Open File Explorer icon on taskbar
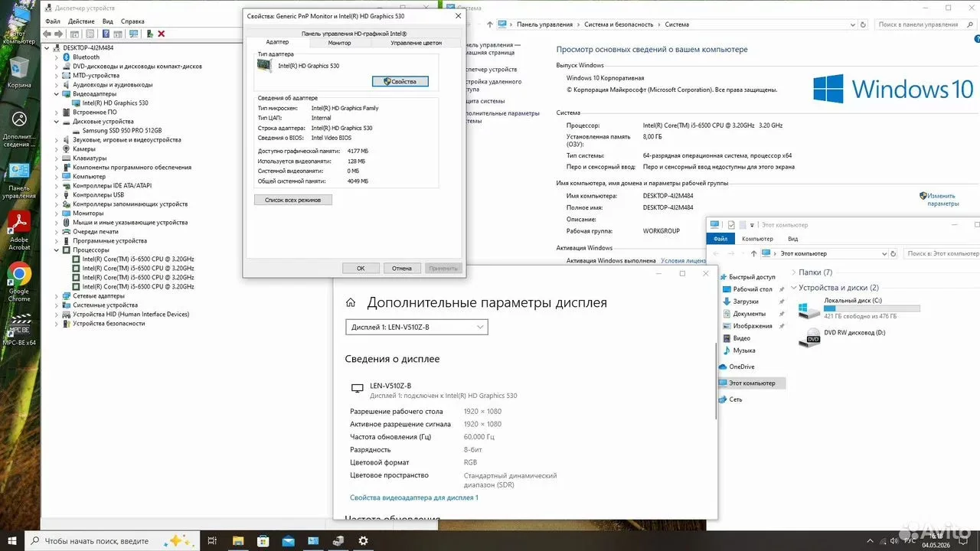The height and width of the screenshot is (551, 980). point(238,540)
